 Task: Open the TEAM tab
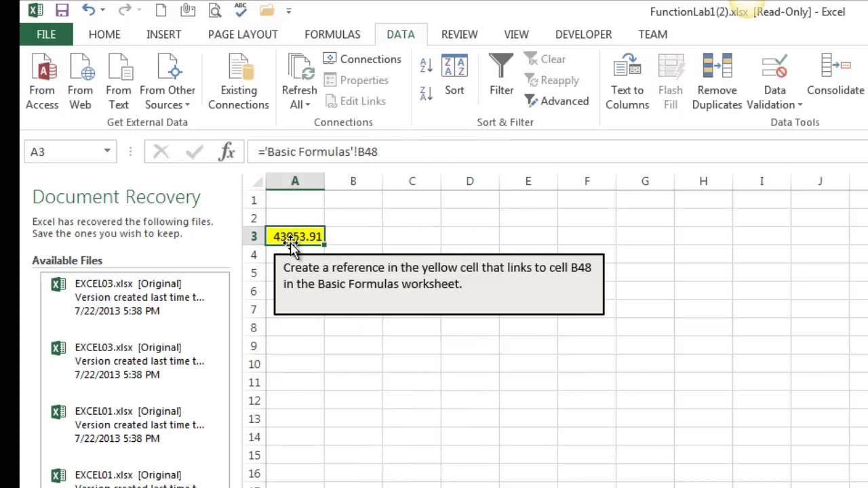[x=652, y=34]
